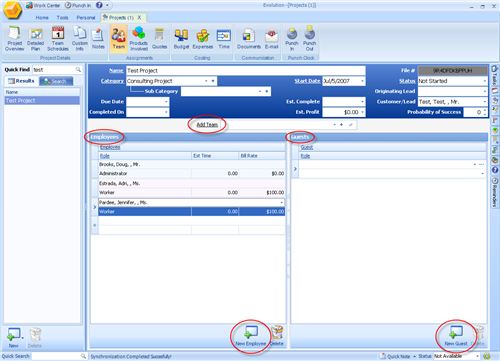Open the Documents communication icon
The width and height of the screenshot is (500, 361).
point(249,39)
